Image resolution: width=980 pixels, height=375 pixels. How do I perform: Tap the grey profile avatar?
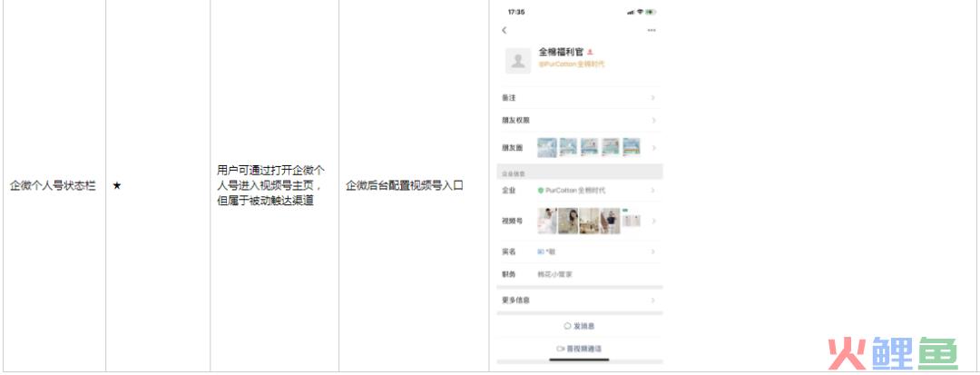pos(518,61)
